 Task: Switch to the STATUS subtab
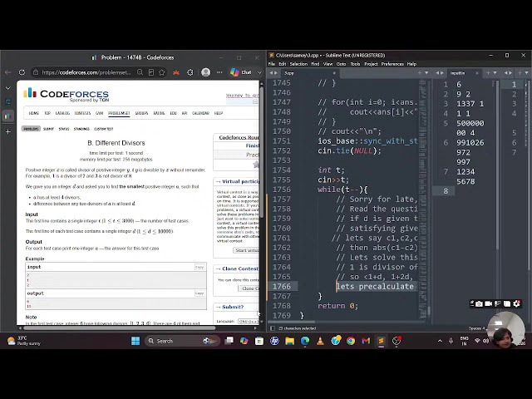point(64,129)
